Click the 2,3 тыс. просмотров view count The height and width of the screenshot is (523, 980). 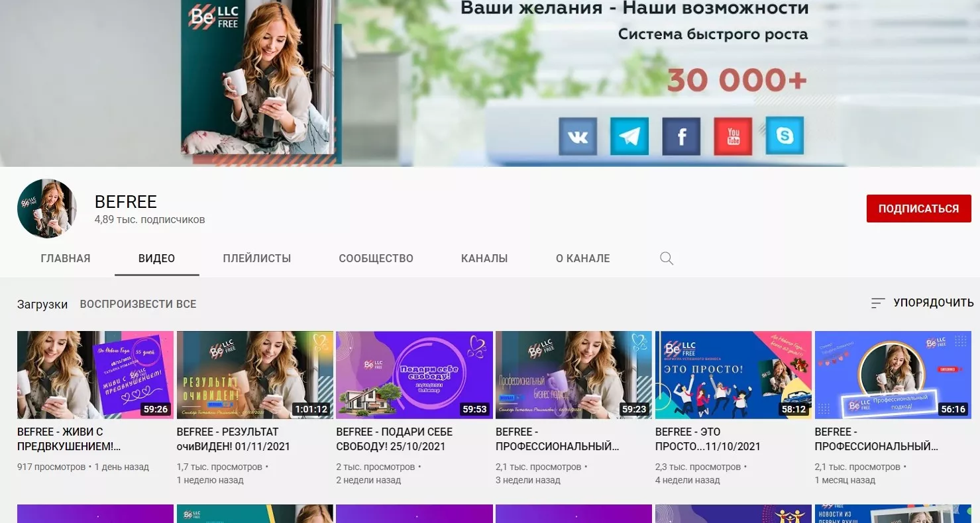click(x=698, y=467)
